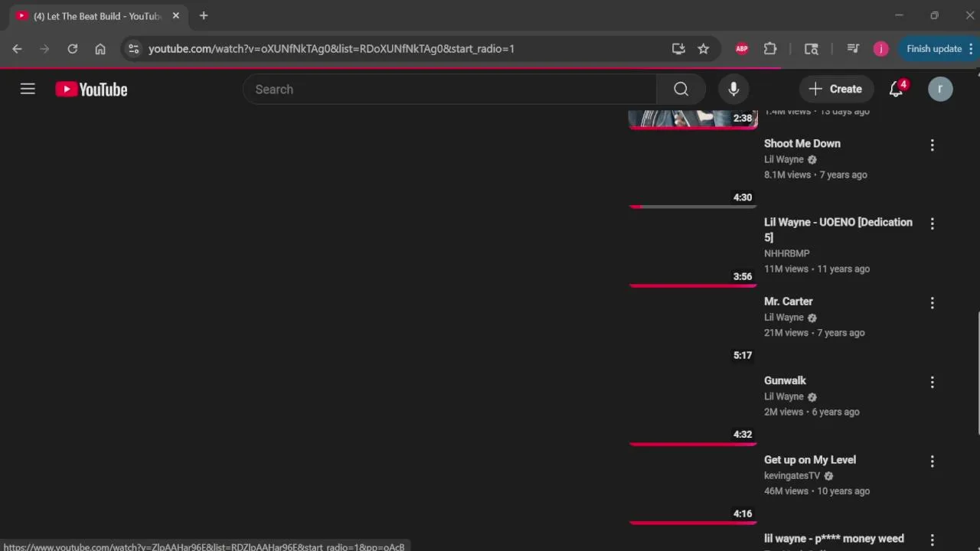Visit Lil Wayne channel under Shoot Me Down
The width and height of the screenshot is (980, 551).
[x=783, y=159]
